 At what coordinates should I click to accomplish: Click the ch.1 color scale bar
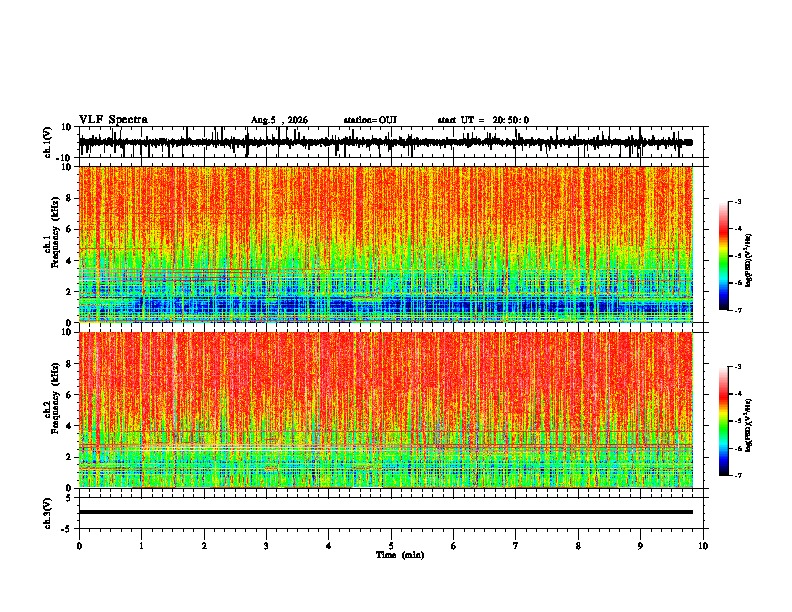[x=724, y=256]
